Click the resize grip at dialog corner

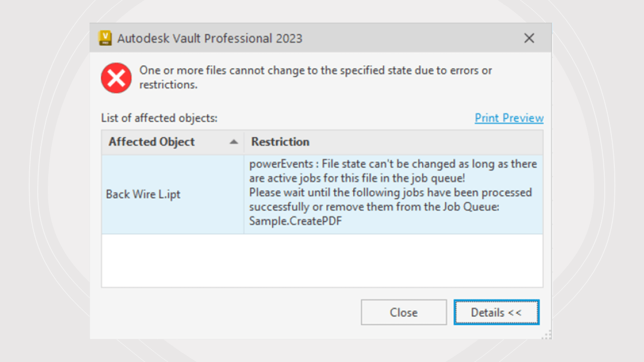tap(547, 334)
